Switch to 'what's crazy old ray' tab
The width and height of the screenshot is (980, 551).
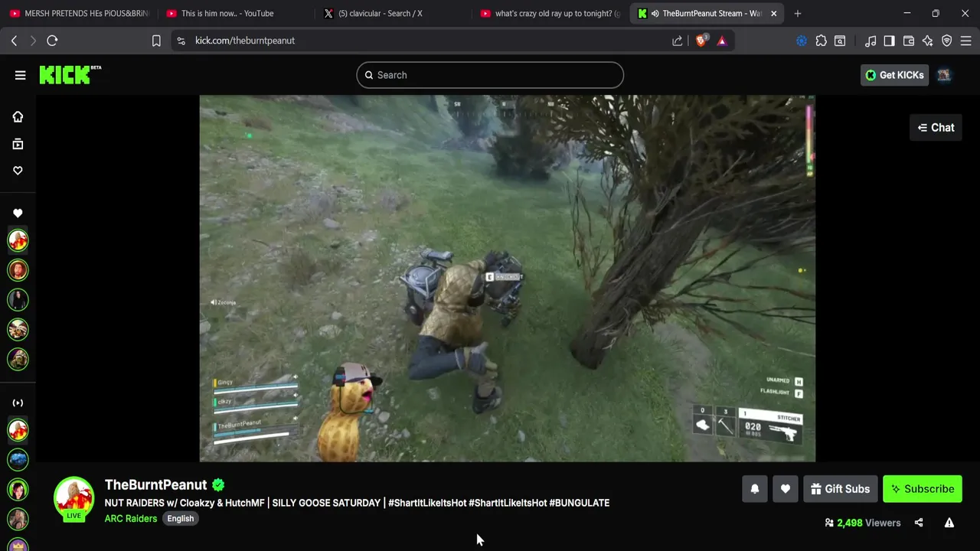(550, 13)
